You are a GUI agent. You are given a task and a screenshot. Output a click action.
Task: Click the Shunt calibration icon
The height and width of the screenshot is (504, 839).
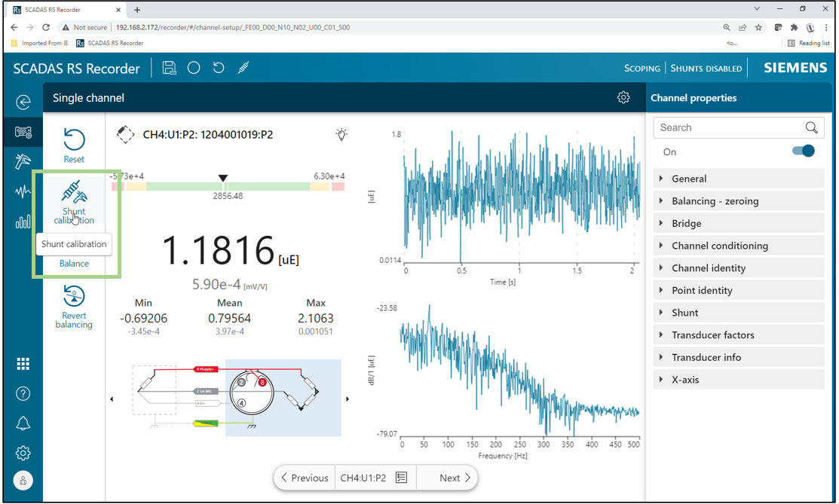click(x=74, y=193)
